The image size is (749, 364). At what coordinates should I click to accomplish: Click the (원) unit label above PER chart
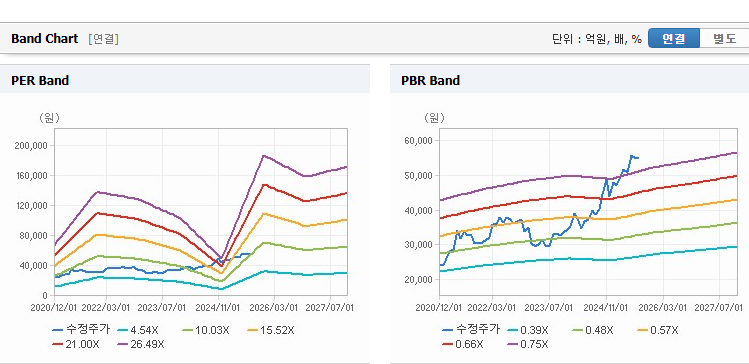pyautogui.click(x=50, y=118)
